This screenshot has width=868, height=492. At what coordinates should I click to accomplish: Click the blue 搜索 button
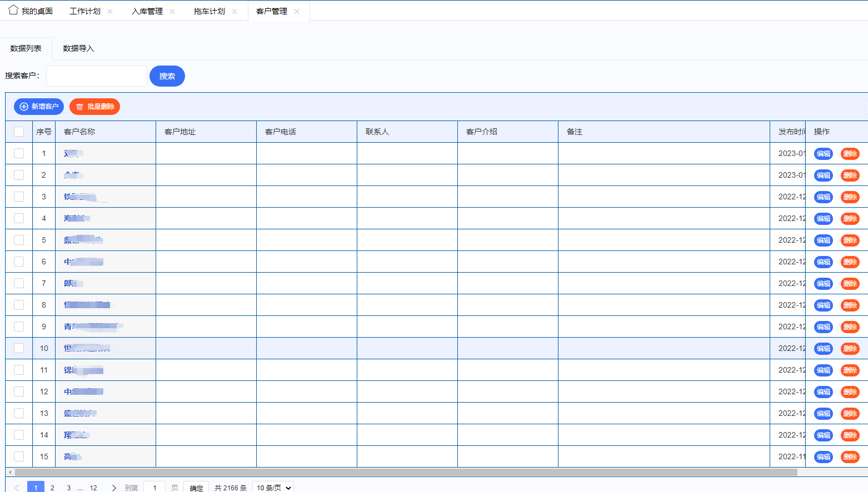(x=167, y=76)
